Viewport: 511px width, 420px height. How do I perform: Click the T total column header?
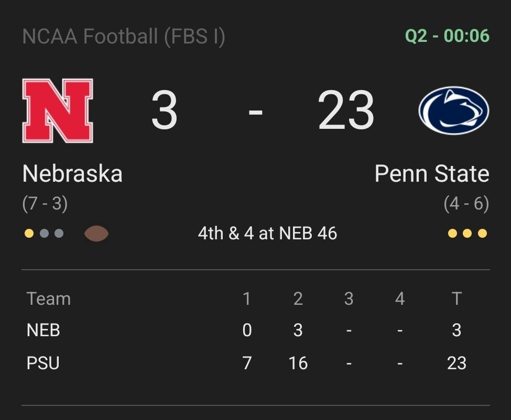click(456, 299)
